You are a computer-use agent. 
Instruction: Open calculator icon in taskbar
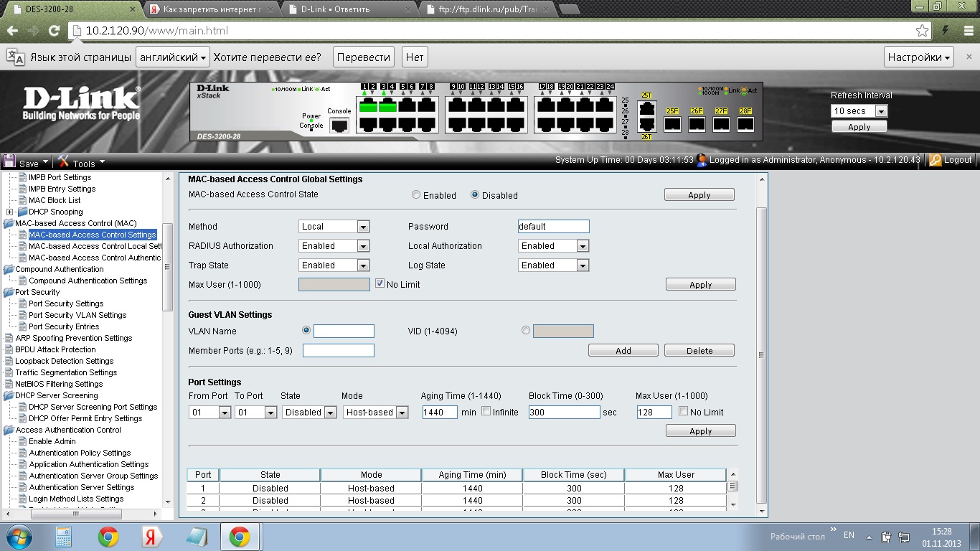point(64,537)
